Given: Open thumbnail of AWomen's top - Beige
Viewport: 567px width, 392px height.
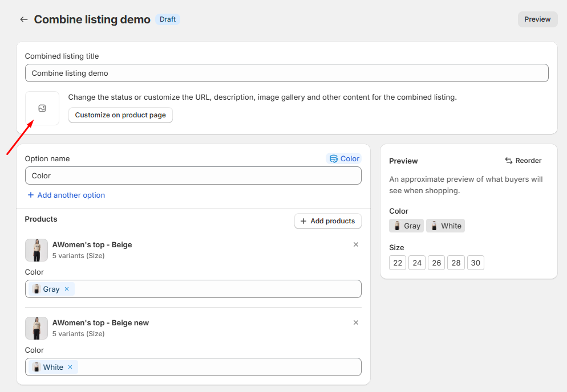Looking at the screenshot, I should click(37, 250).
